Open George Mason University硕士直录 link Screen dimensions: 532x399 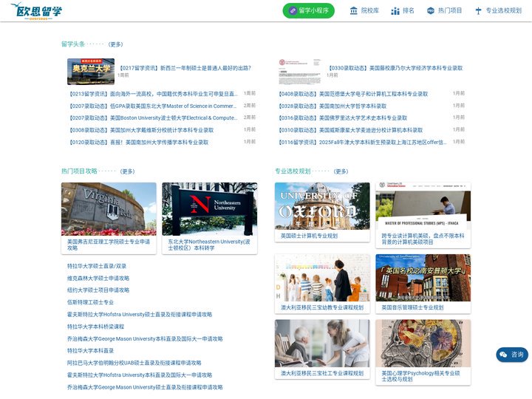pos(145,387)
